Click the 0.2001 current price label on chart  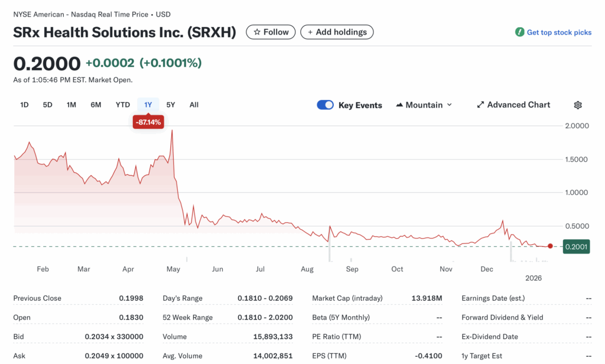click(x=575, y=246)
